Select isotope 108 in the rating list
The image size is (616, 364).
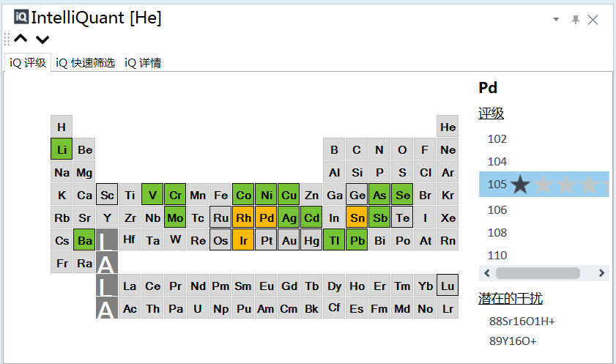(497, 233)
